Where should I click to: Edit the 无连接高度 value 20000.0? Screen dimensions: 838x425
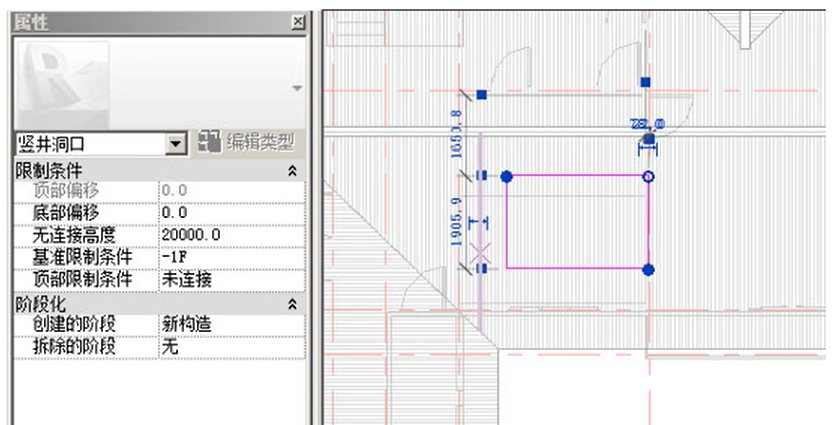click(230, 234)
